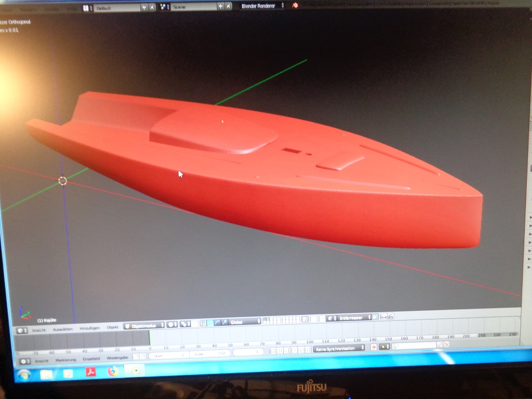Open the timeline Ansicht menu

click(x=41, y=361)
